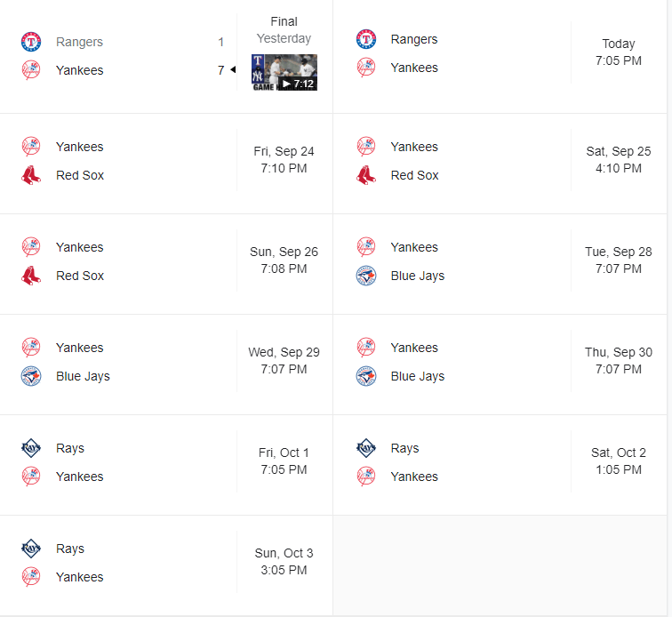Select the Blue Jays logo for Wed, Sep 29
Viewport: 672px width, 617px height.
(31, 376)
